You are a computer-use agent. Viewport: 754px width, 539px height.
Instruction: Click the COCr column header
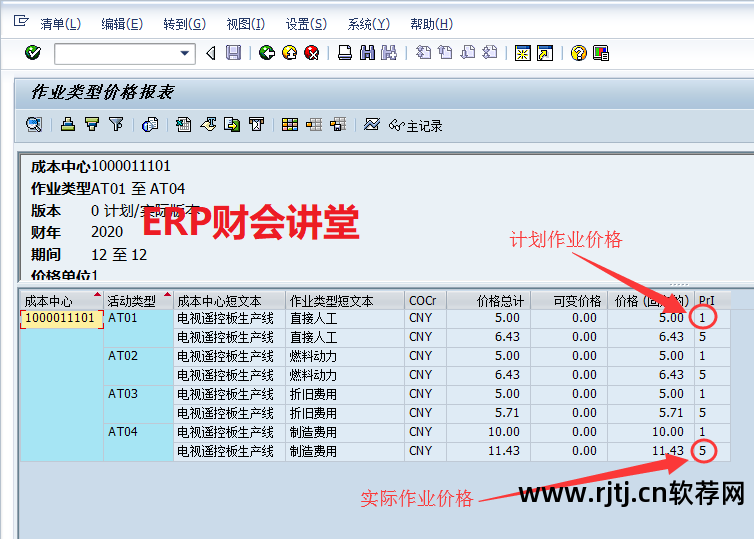(426, 301)
